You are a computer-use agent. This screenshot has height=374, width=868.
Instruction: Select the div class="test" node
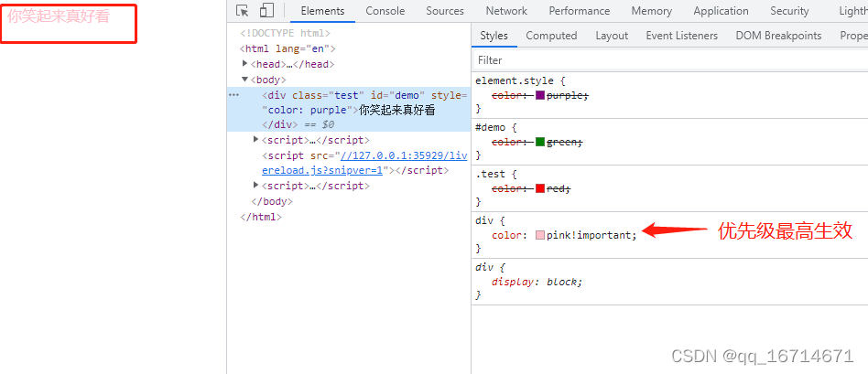click(x=348, y=110)
